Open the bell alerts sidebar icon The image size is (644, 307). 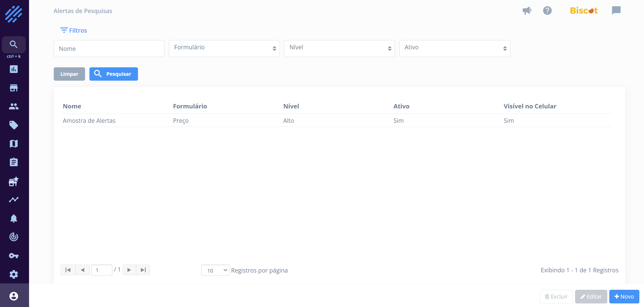point(14,218)
